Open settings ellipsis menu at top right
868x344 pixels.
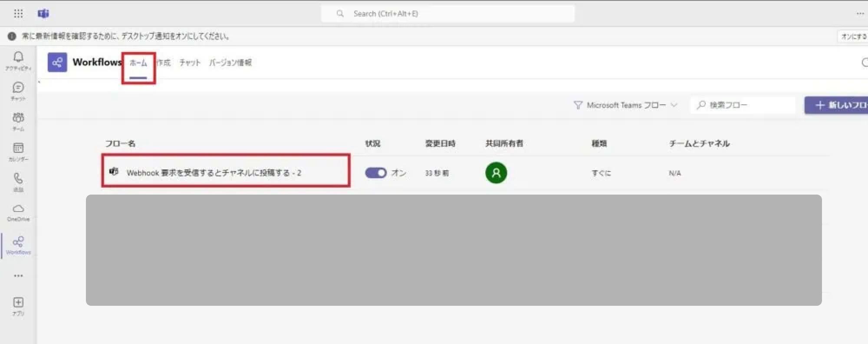tap(860, 13)
